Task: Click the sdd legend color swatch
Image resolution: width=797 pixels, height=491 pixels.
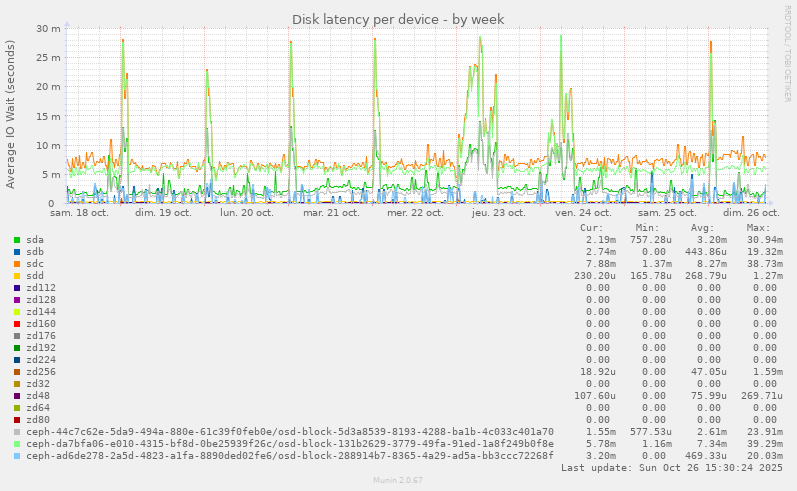Action: point(17,276)
